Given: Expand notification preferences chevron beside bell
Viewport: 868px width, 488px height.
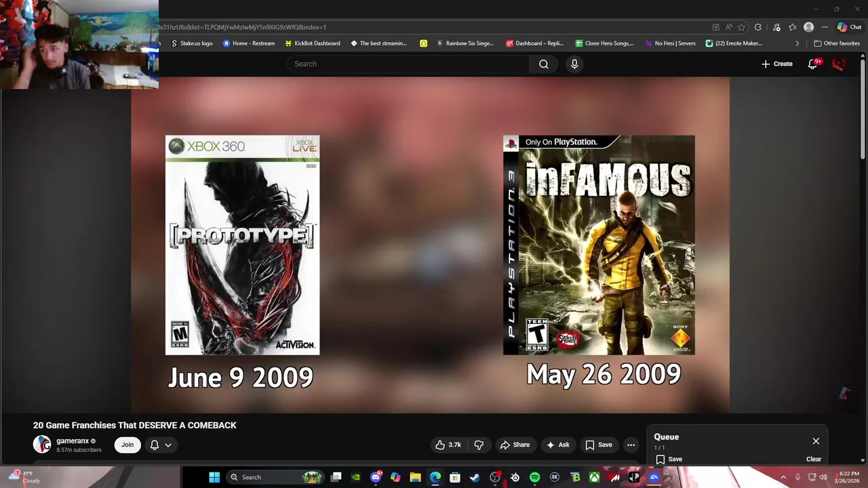Looking at the screenshot, I should [x=168, y=445].
